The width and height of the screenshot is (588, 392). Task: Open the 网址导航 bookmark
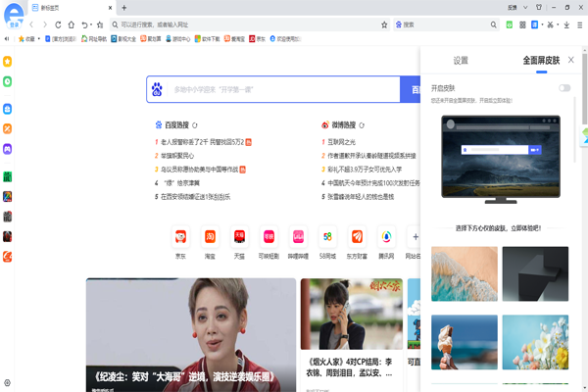(94, 38)
